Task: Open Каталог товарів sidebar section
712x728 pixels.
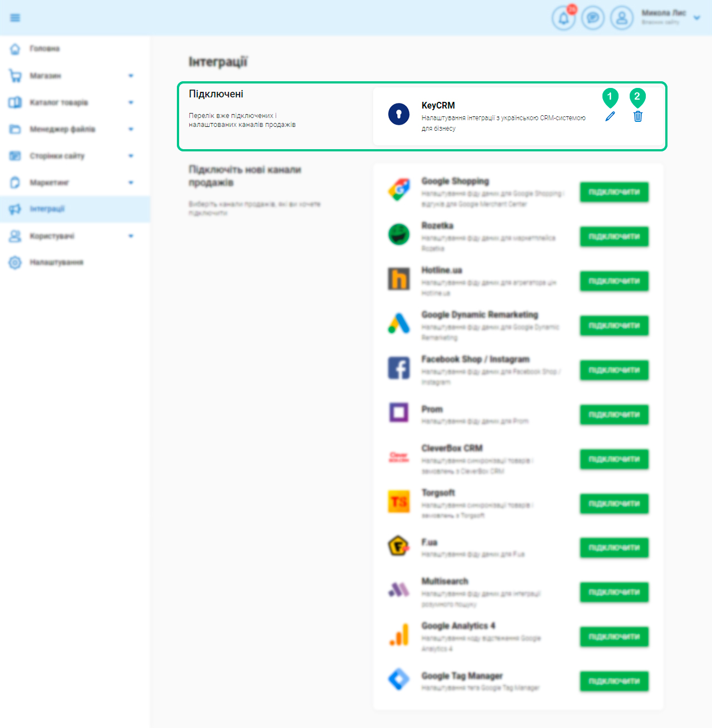Action: point(59,102)
